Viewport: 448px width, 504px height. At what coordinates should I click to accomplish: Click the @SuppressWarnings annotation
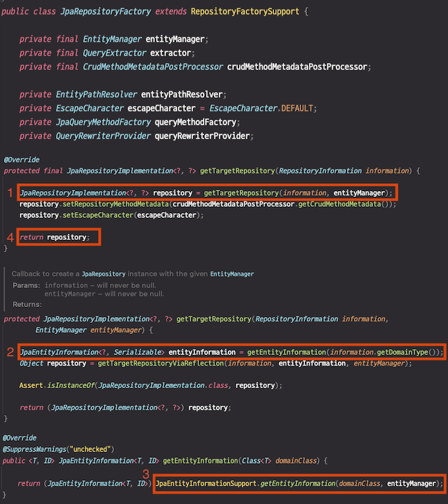click(x=34, y=449)
